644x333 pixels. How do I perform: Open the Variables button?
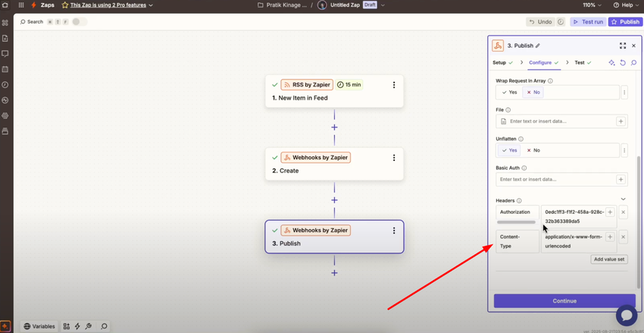point(39,326)
